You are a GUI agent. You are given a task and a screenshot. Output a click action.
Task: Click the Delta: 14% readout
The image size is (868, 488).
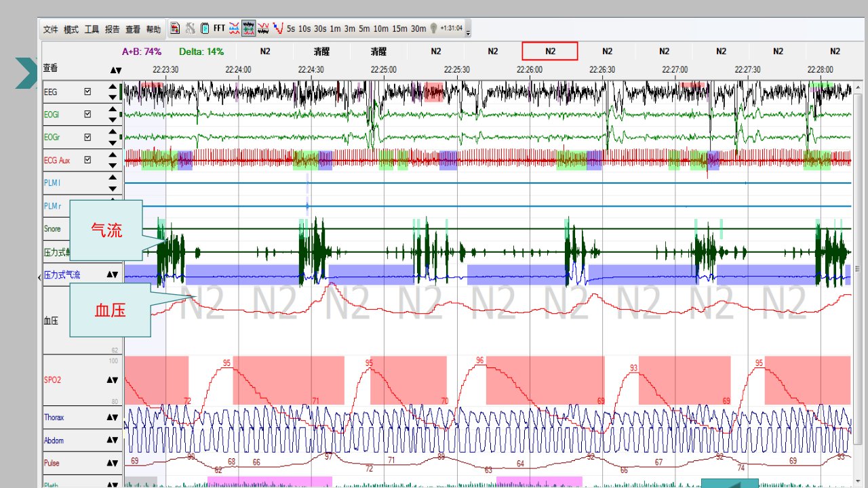coord(201,52)
